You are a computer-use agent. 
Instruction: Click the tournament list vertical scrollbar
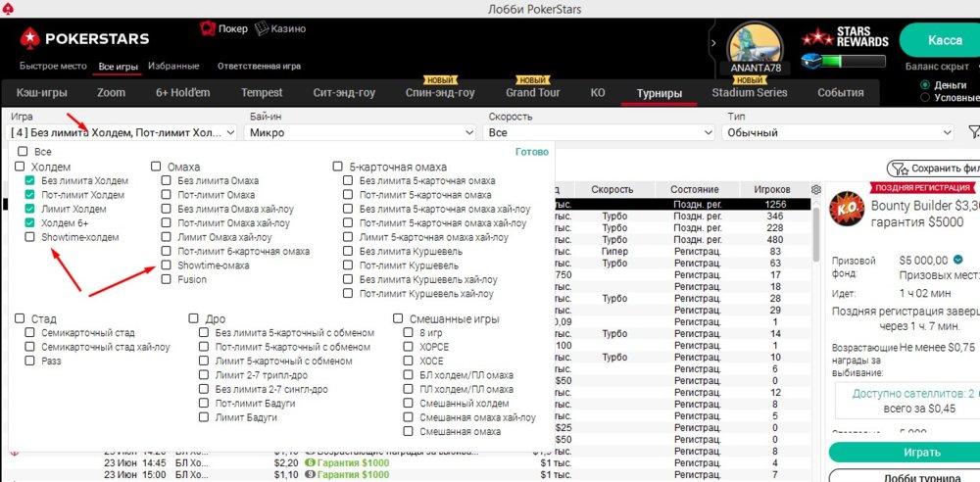coord(815,234)
